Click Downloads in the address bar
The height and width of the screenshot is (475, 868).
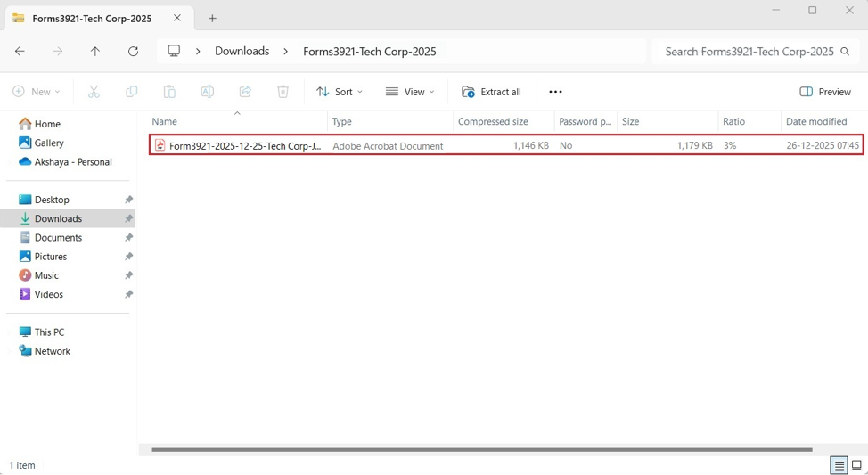coord(242,51)
